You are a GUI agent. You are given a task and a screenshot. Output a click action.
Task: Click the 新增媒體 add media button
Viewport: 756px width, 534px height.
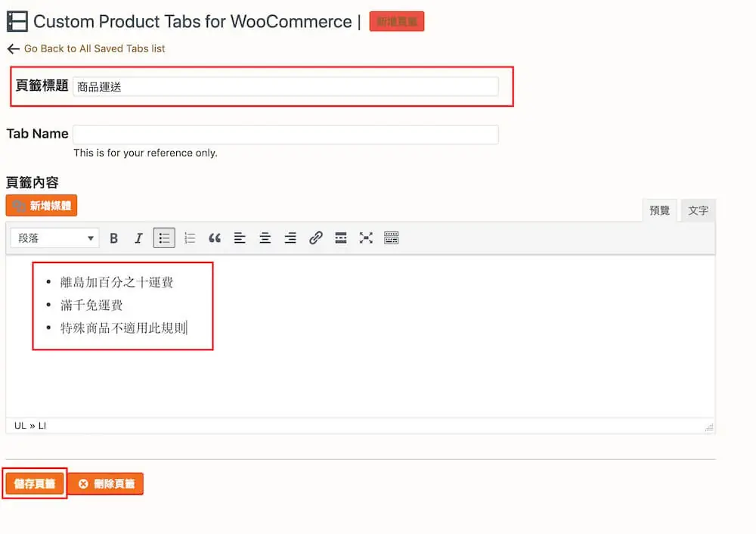click(x=42, y=206)
